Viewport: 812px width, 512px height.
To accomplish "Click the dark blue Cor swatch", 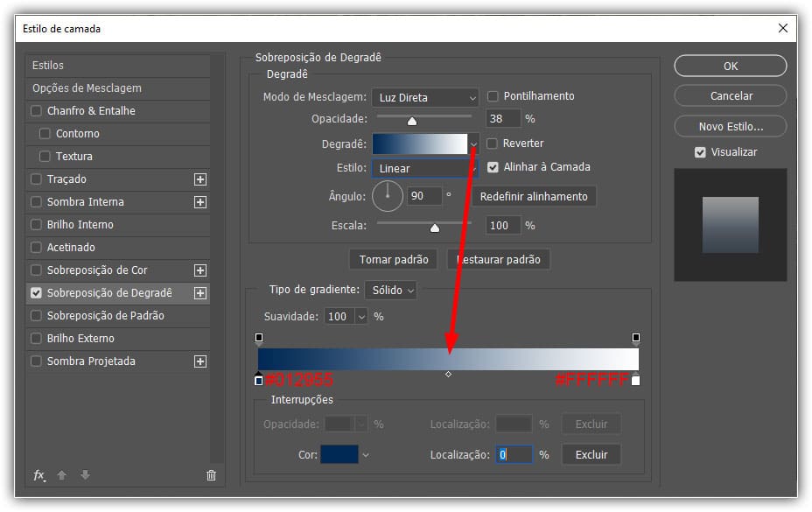I will click(339, 454).
